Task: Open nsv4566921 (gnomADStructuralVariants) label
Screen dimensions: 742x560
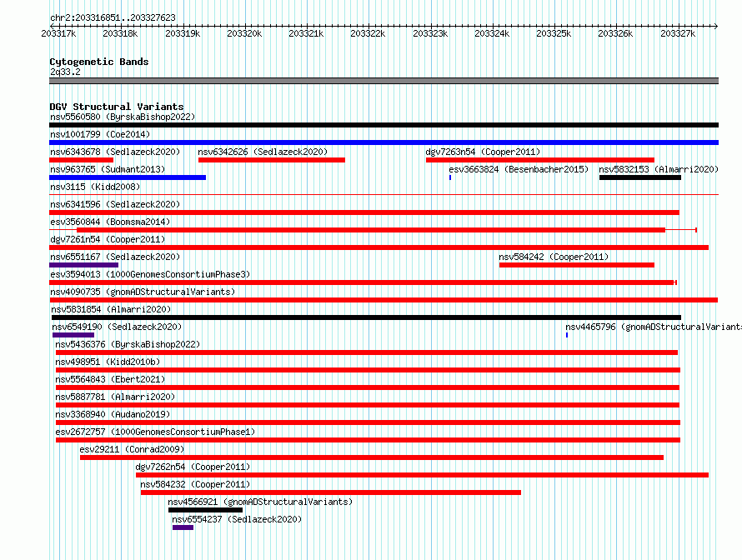Action: point(260,502)
